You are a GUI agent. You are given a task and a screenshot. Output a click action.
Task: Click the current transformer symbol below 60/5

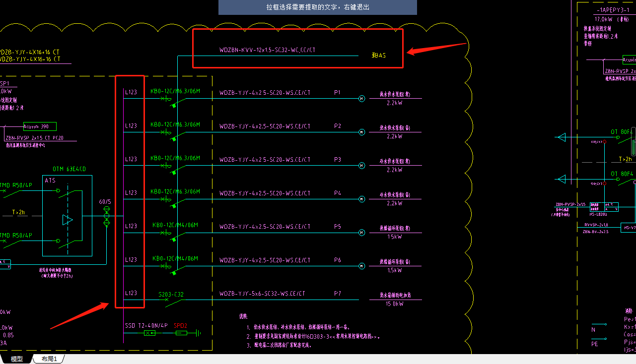coord(106,217)
